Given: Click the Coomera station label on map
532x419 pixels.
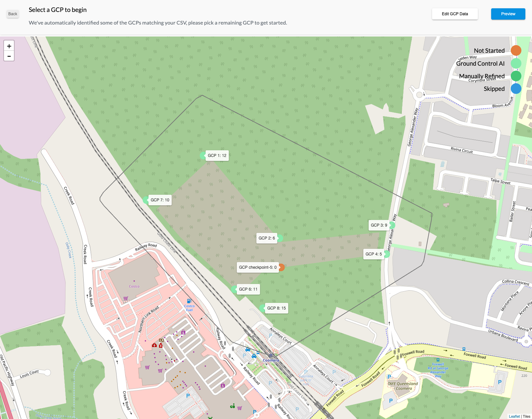Looking at the screenshot, I should (271, 360).
